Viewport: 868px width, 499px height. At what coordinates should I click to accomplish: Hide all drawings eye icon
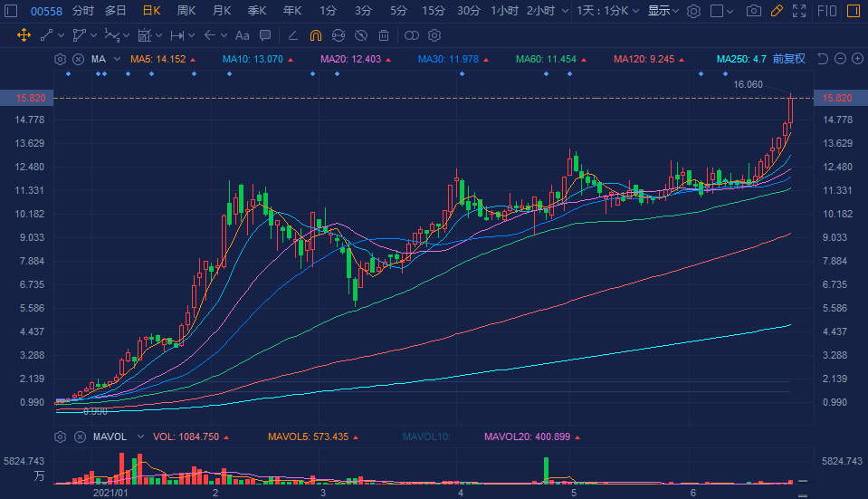(361, 35)
